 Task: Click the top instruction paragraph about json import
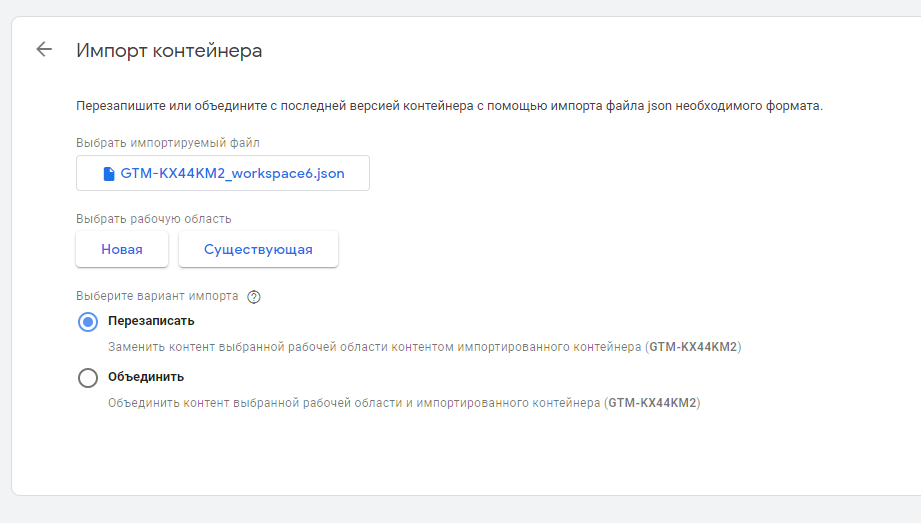click(x=449, y=105)
